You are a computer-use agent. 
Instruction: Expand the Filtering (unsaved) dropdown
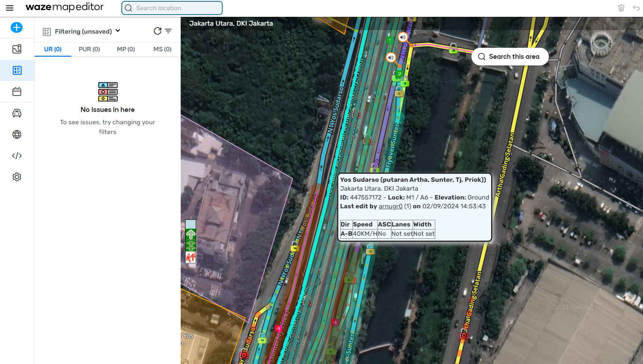click(x=118, y=31)
